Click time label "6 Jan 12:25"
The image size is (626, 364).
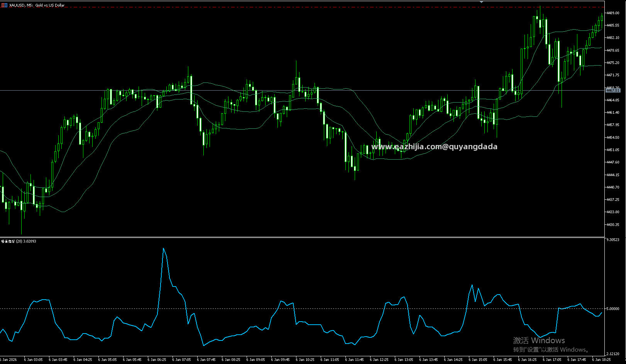coord(379,360)
